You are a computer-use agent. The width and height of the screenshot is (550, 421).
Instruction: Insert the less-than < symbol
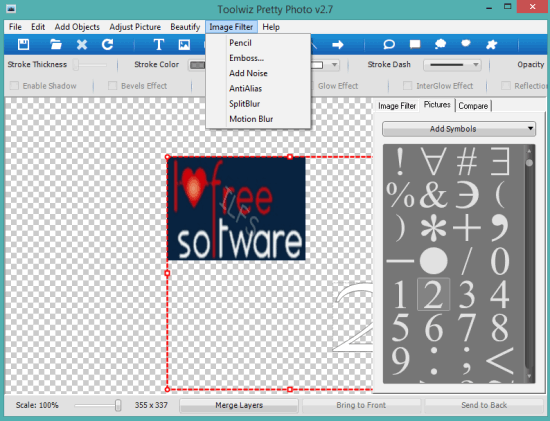coord(500,361)
